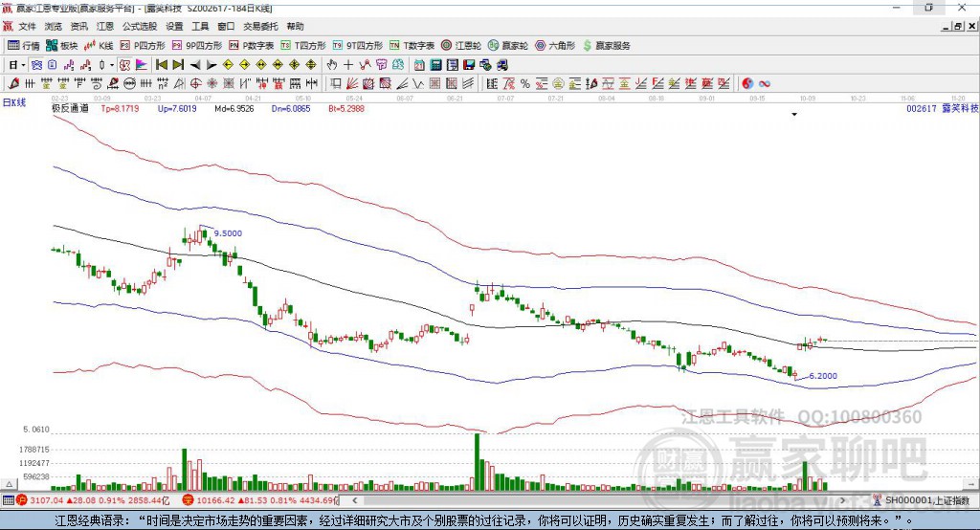Open the 9T四方形 tool
The height and width of the screenshot is (530, 980).
358,46
